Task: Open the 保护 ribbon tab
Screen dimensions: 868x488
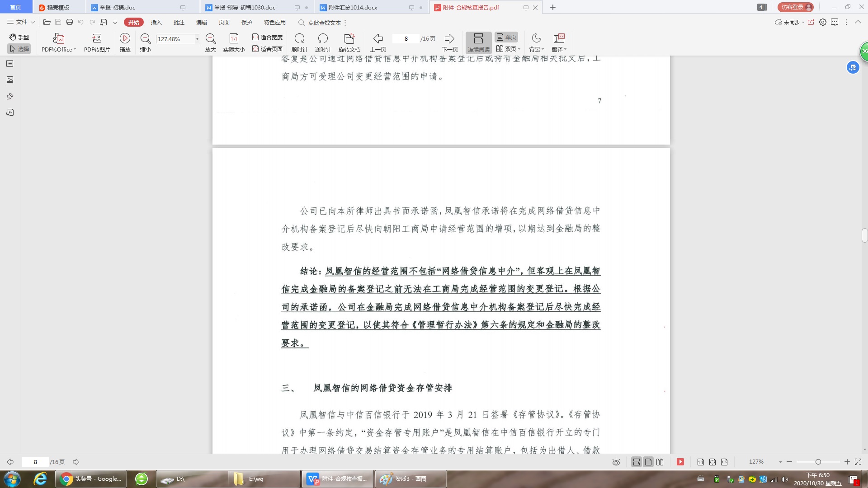Action: [247, 22]
